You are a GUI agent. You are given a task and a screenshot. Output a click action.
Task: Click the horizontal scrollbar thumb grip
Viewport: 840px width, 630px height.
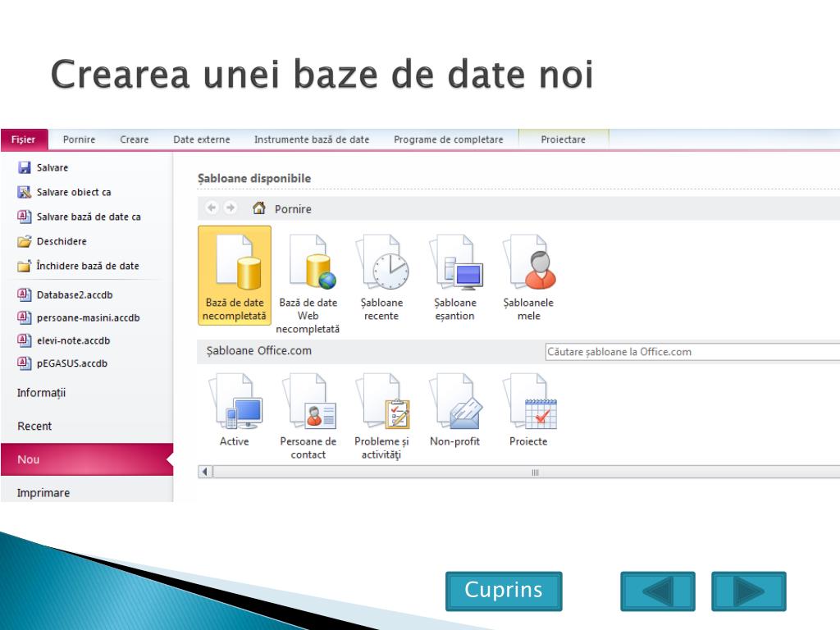pos(535,472)
